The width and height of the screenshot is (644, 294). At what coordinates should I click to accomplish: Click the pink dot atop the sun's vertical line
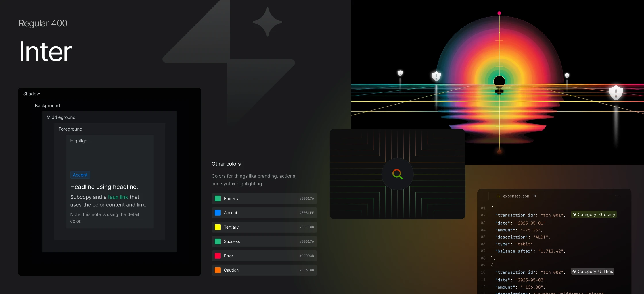tap(499, 13)
